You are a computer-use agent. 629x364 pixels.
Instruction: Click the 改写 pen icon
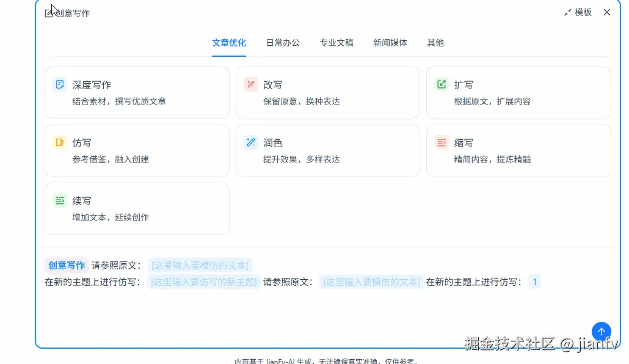coord(250,85)
